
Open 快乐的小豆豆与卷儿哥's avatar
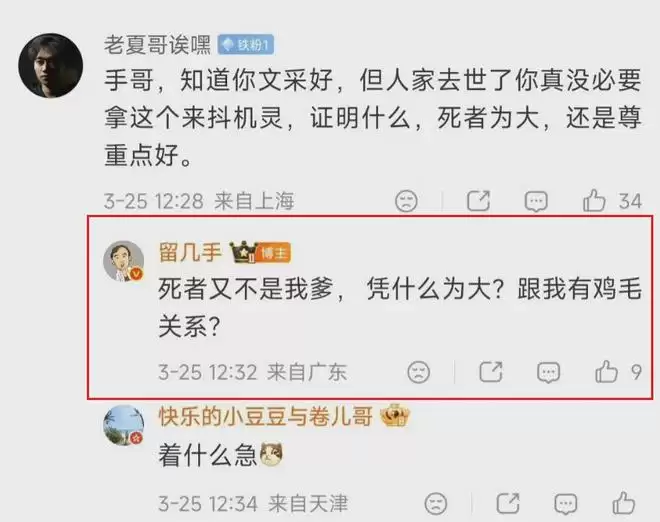tap(124, 426)
